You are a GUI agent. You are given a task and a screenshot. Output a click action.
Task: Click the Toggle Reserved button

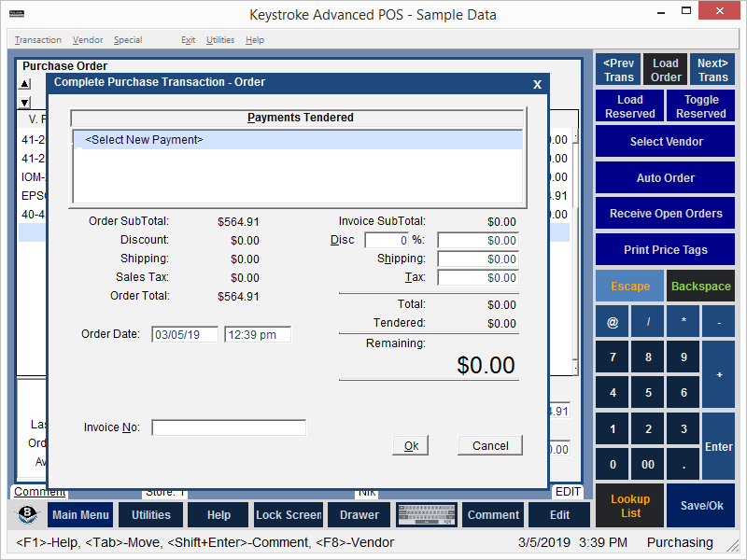coord(701,106)
